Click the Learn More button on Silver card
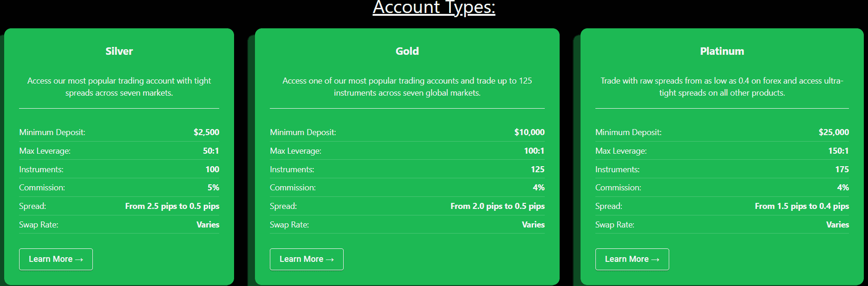This screenshot has width=868, height=286. tap(56, 259)
